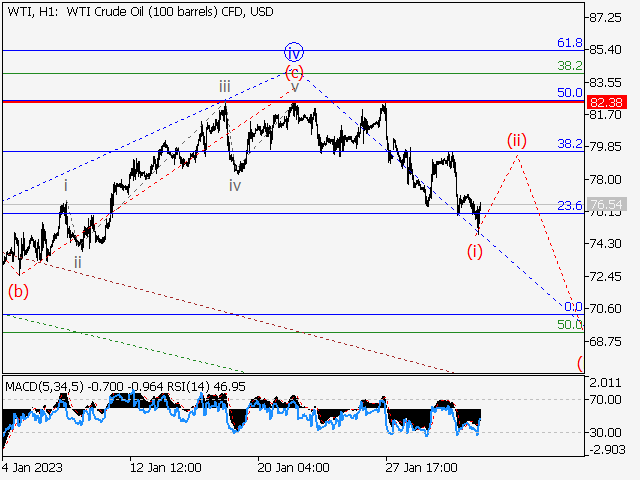Image resolution: width=640 pixels, height=480 pixels.
Task: Click the '12 Jan 12:00' date label
Action: click(x=165, y=467)
